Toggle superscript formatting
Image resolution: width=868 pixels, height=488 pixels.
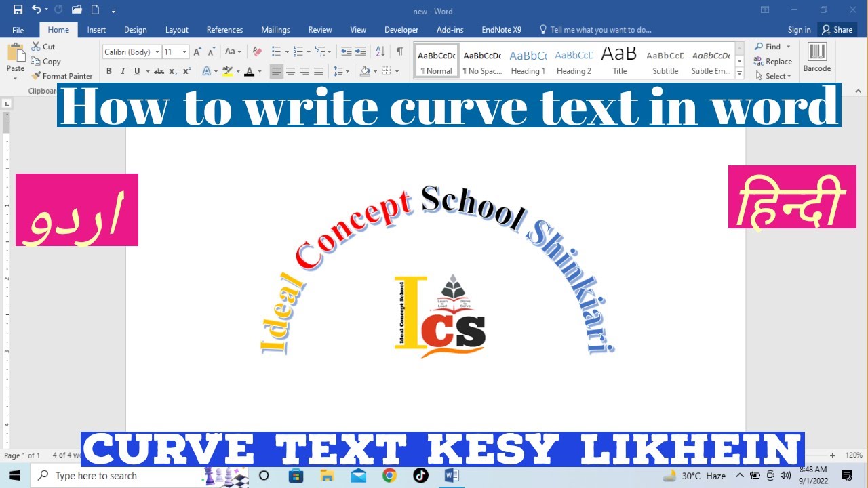point(187,71)
